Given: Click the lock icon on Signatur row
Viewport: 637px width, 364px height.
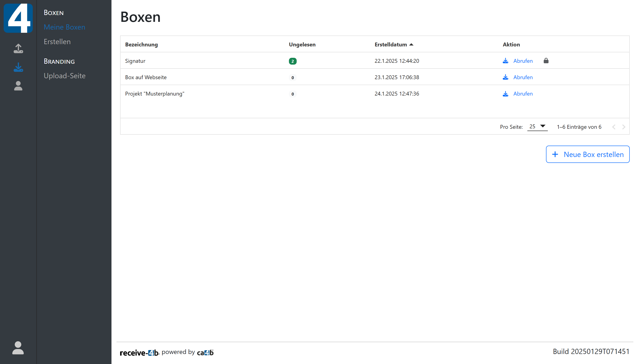Looking at the screenshot, I should coord(546,61).
